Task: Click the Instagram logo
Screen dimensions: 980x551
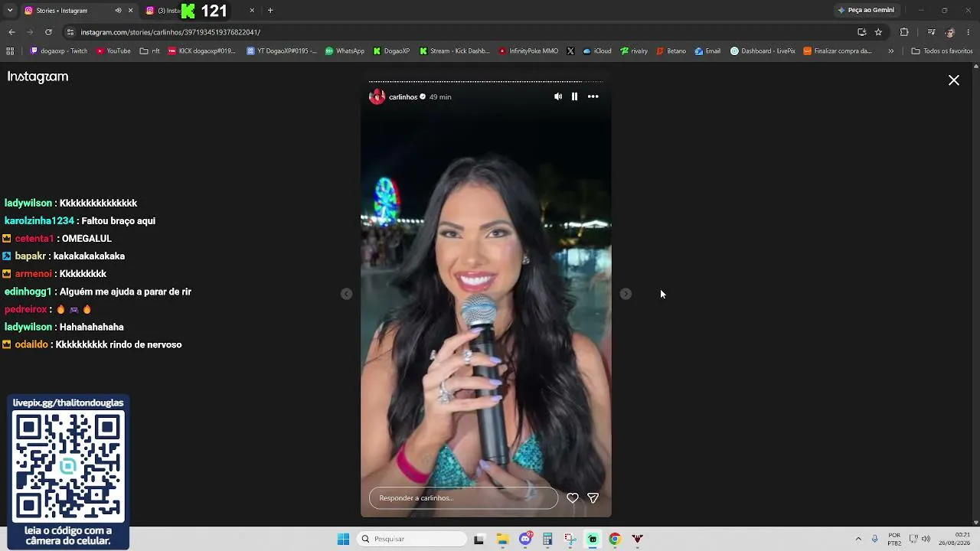Action: (x=38, y=77)
